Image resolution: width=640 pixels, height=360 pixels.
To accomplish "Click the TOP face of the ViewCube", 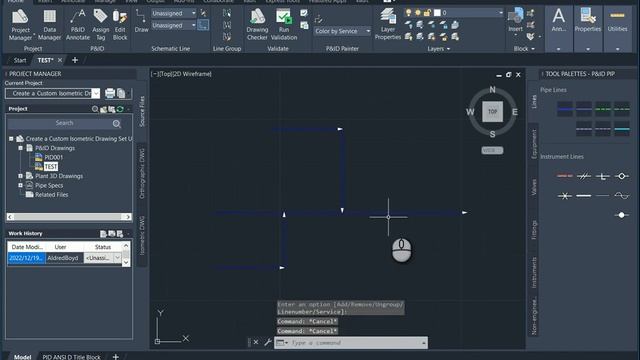I will click(492, 111).
